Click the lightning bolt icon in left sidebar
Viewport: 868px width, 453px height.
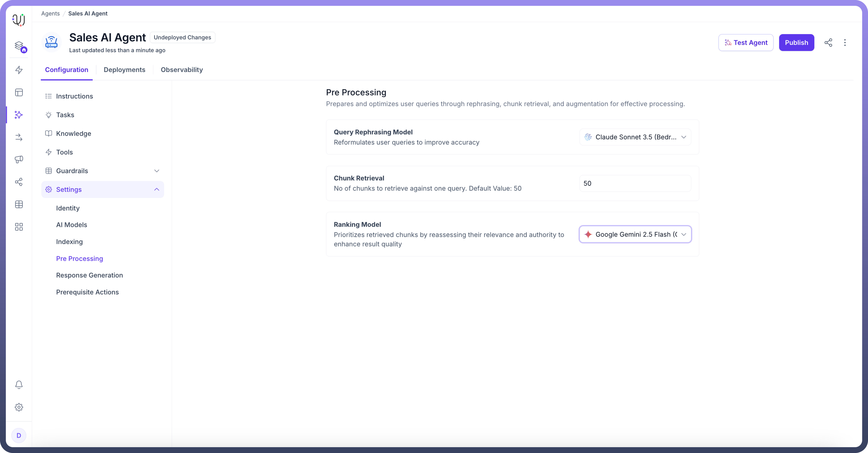19,70
